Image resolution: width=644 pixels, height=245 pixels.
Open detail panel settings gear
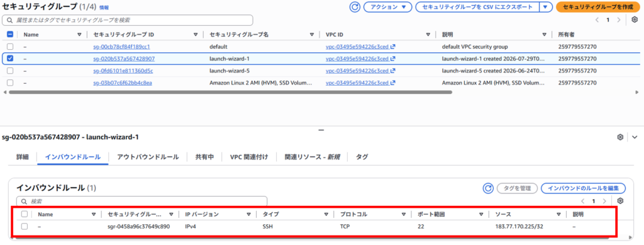coord(620,137)
